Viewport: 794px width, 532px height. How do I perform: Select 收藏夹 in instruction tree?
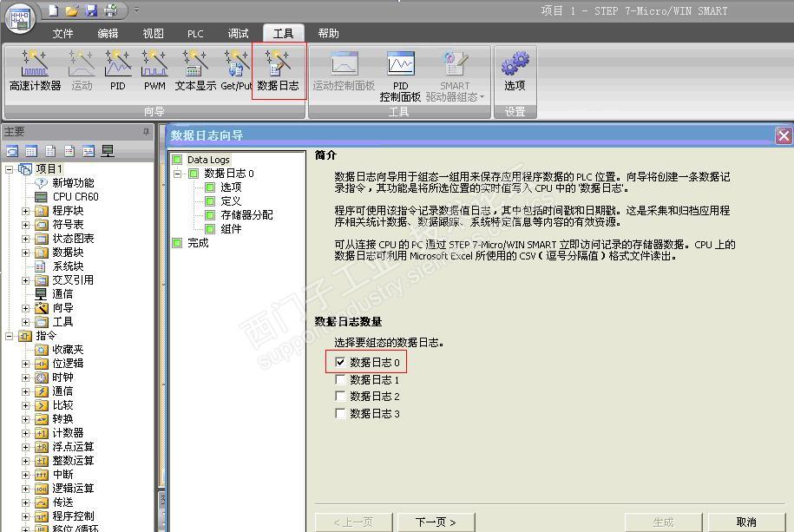click(68, 350)
